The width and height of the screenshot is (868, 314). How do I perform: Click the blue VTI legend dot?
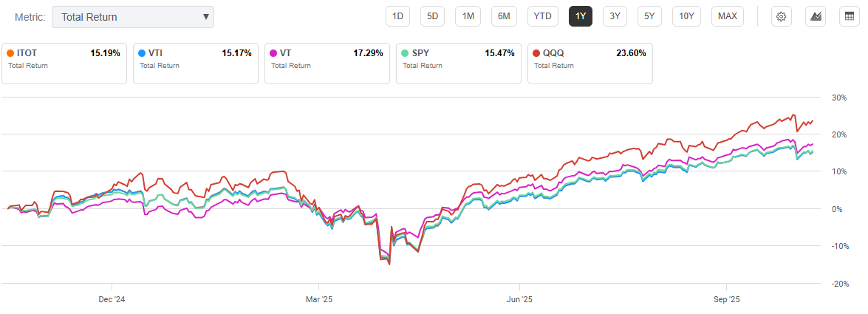pos(142,53)
